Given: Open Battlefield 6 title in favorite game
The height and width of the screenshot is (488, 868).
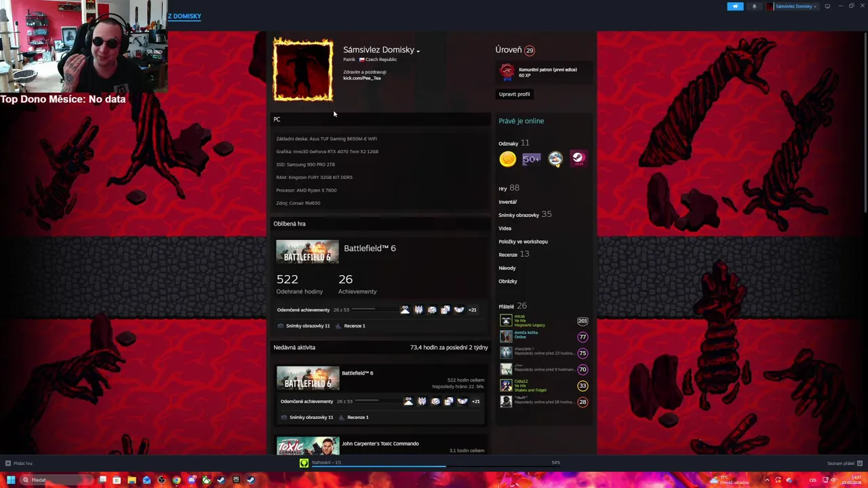Looking at the screenshot, I should point(370,248).
